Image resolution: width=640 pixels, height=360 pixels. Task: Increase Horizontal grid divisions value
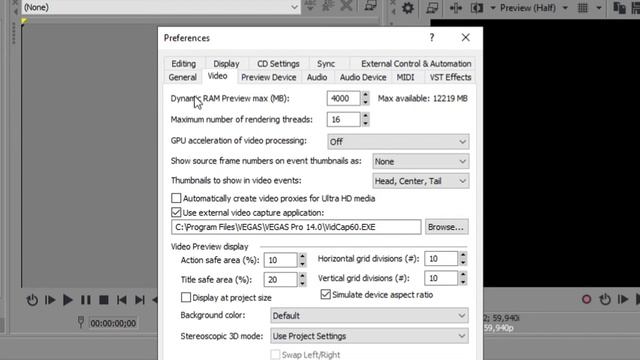463,255
